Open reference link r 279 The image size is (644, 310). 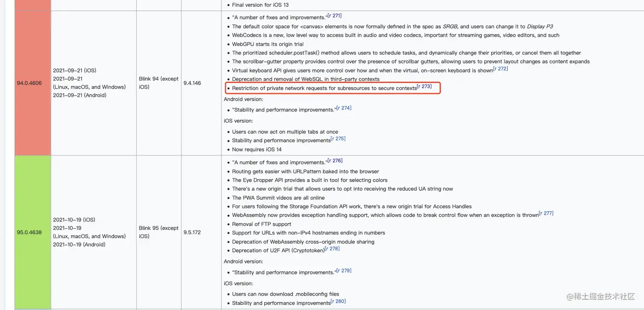(x=344, y=271)
